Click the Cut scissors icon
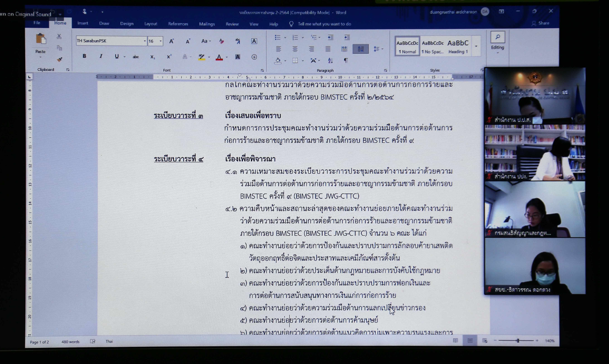The width and height of the screenshot is (609, 364). click(59, 37)
